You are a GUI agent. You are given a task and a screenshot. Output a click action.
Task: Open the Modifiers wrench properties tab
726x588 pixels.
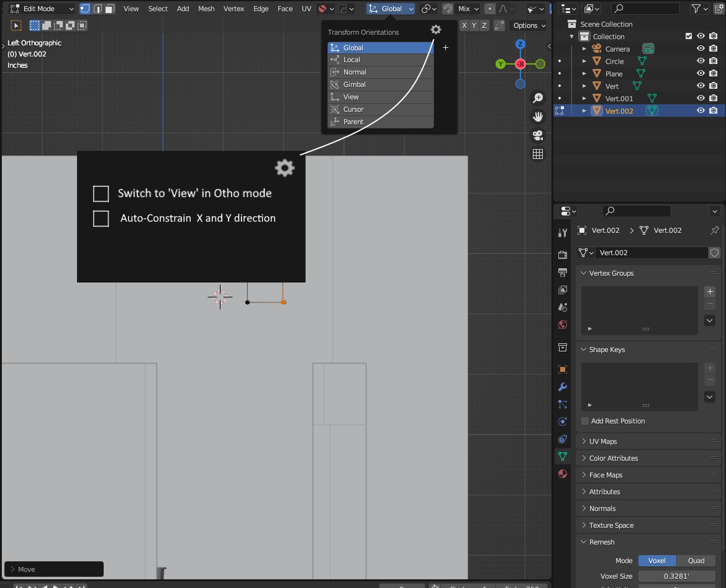coord(563,387)
